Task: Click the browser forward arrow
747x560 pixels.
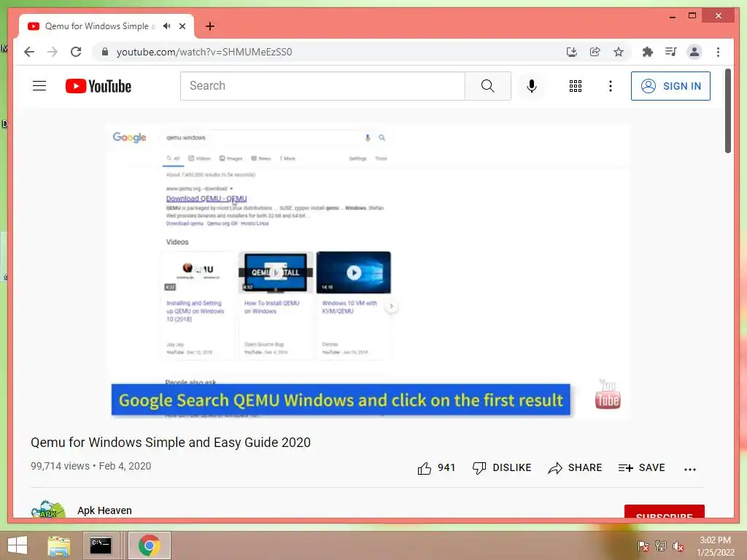Action: coord(53,52)
